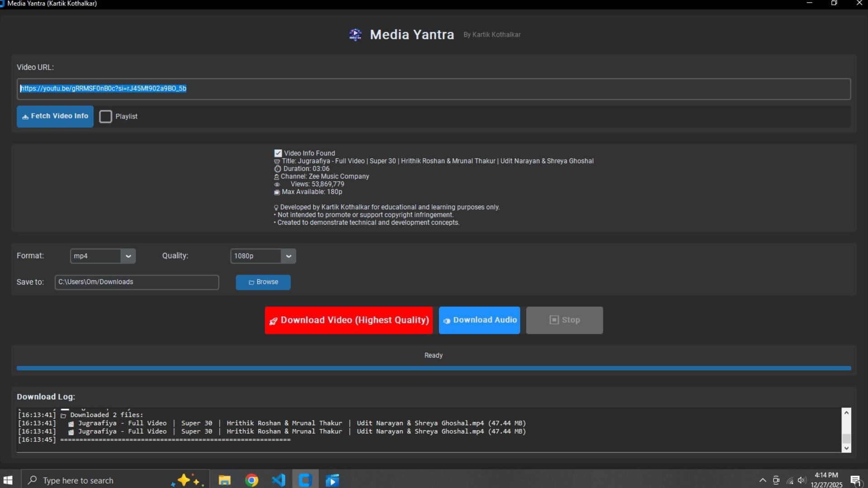This screenshot has width=868, height=488.
Task: Open the Format mp4 dropdown
Action: tap(103, 256)
